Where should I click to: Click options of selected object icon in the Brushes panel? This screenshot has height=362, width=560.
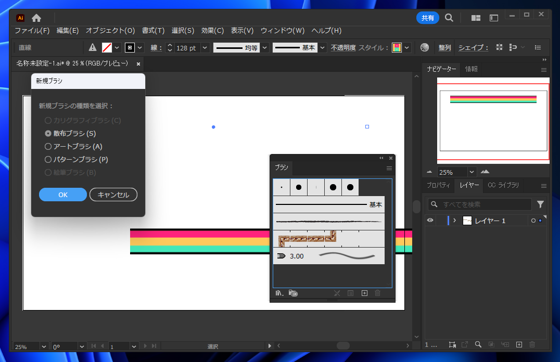[350, 293]
